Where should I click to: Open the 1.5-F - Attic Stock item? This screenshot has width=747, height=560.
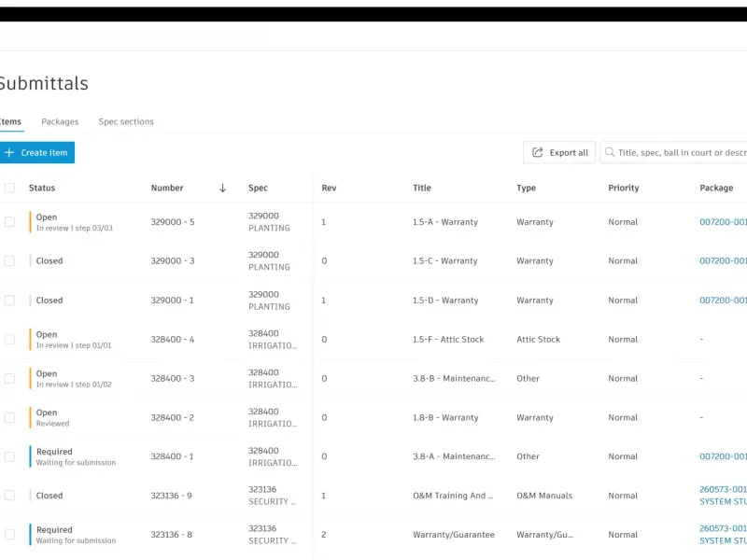click(448, 340)
